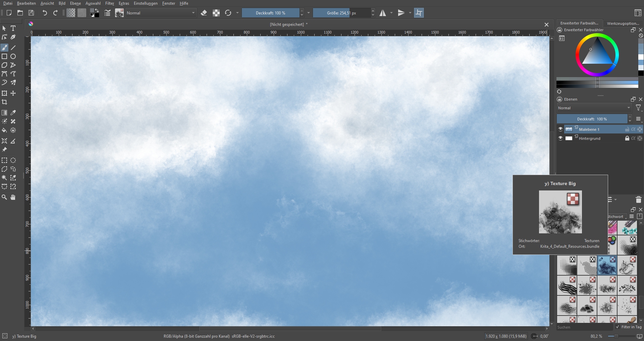Select the Gradient tool in toolbox
Viewport: 644px width, 341px height.
click(x=4, y=113)
